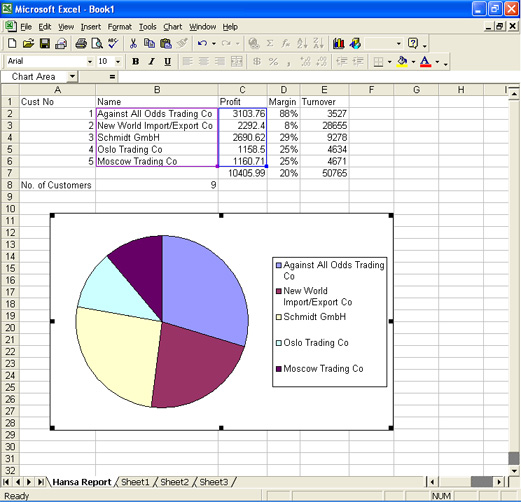Toggle Align Right
This screenshot has width=521, height=502.
pos(220,61)
